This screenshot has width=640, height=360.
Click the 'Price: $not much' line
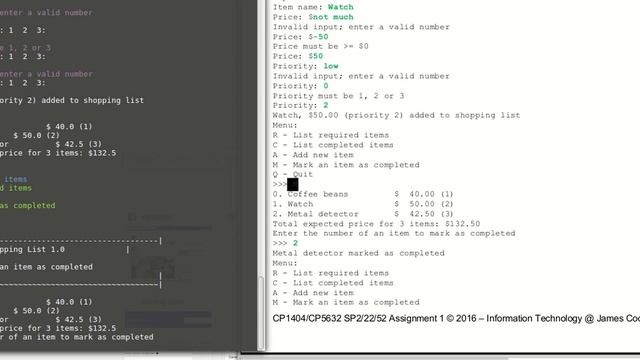point(313,17)
